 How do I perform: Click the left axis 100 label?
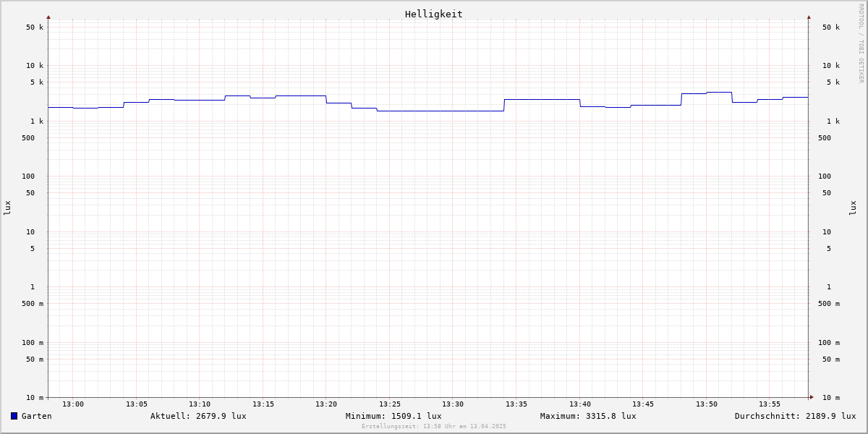28,176
